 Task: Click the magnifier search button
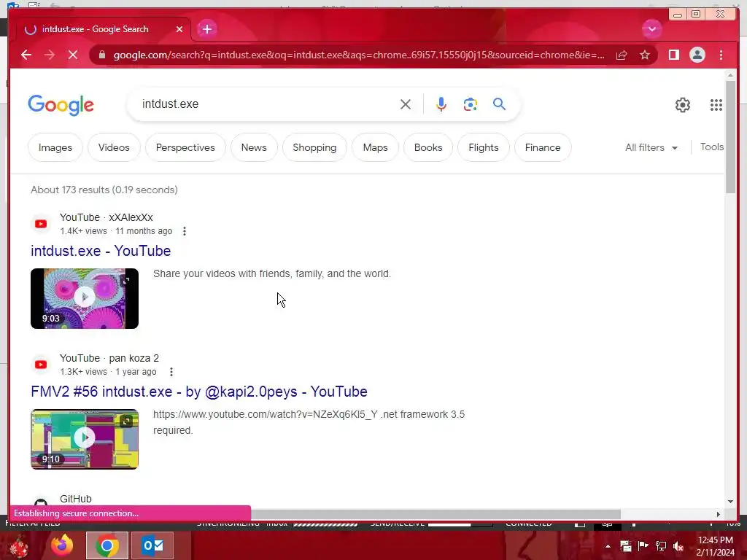499,104
